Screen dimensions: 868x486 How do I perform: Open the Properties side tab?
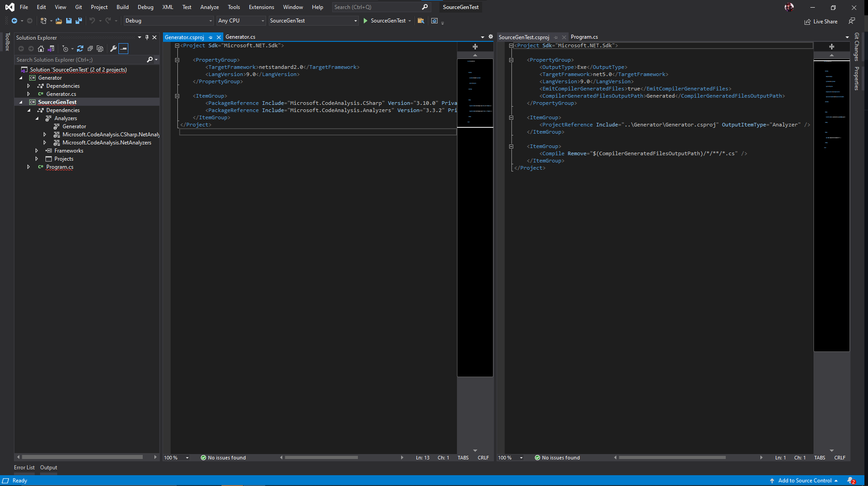[857, 78]
